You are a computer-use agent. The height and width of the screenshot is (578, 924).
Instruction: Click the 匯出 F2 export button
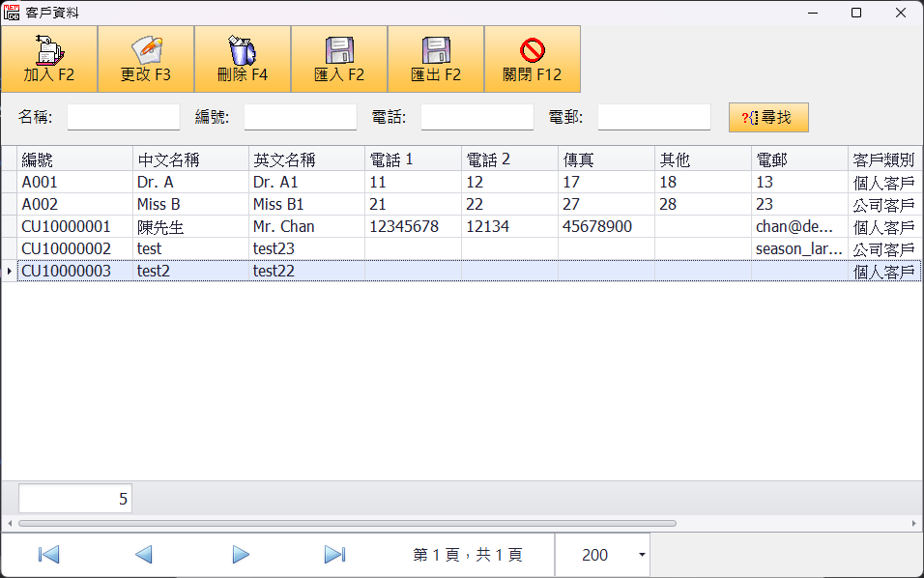point(436,59)
